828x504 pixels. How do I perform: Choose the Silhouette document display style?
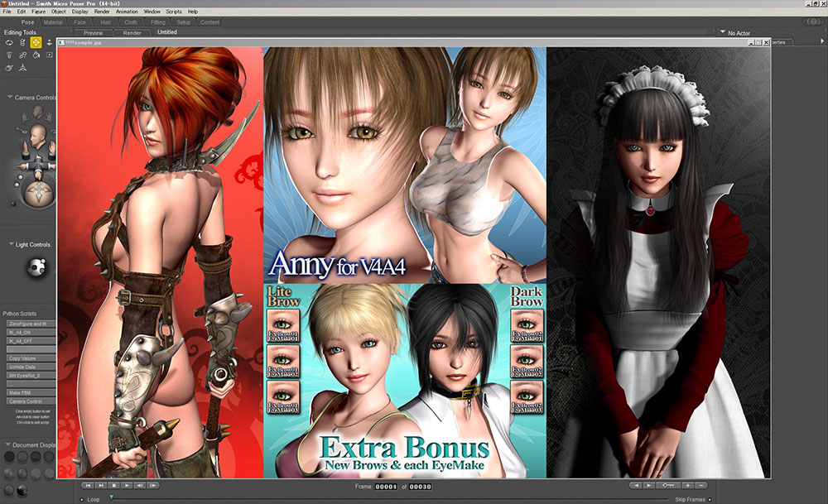(9, 456)
